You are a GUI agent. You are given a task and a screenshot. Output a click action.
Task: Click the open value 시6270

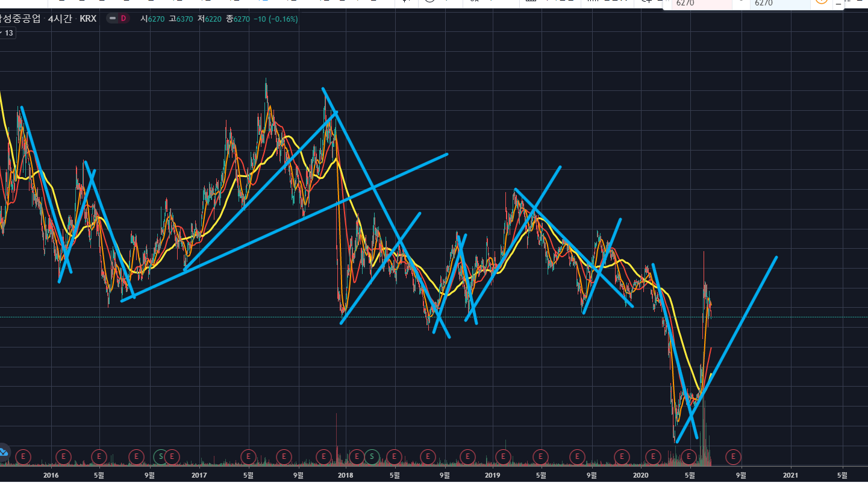(x=153, y=19)
